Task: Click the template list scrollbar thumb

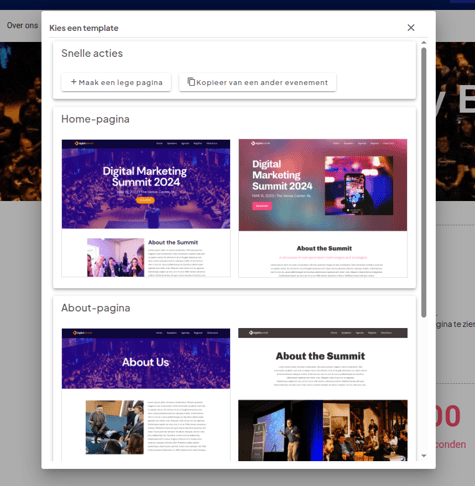Action: (x=424, y=182)
